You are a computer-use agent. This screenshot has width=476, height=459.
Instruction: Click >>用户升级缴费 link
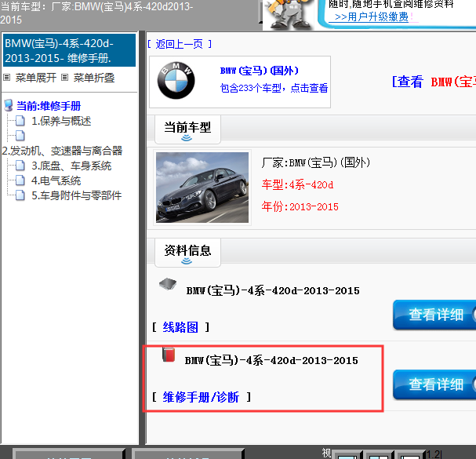pyautogui.click(x=372, y=16)
